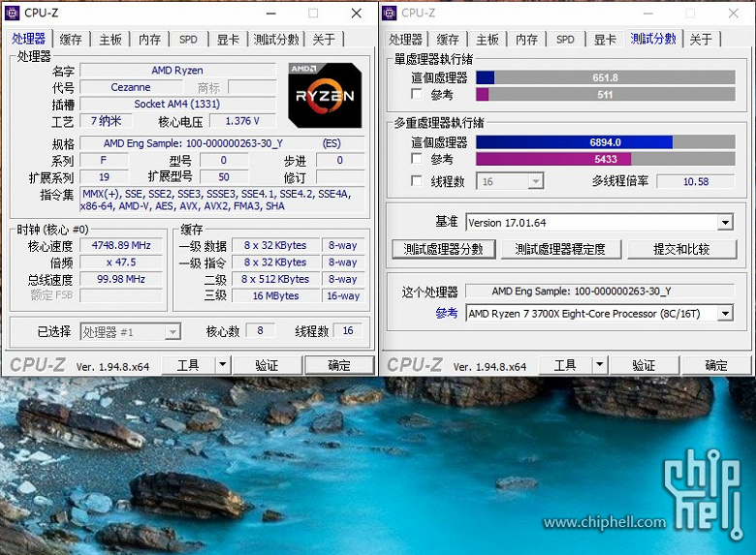Click the CPU-Z app icon in left window title bar
The image size is (756, 555).
tap(12, 13)
